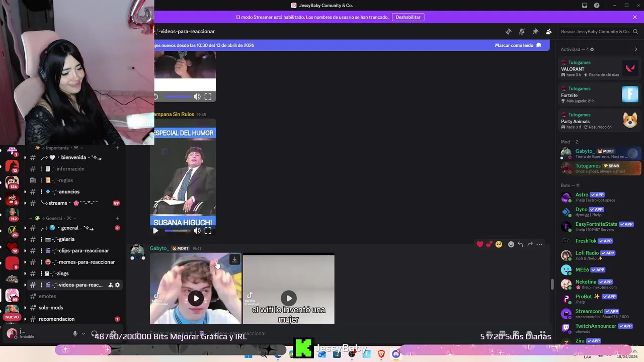
Task: Play the Susana Higuchi video
Action: (x=155, y=231)
